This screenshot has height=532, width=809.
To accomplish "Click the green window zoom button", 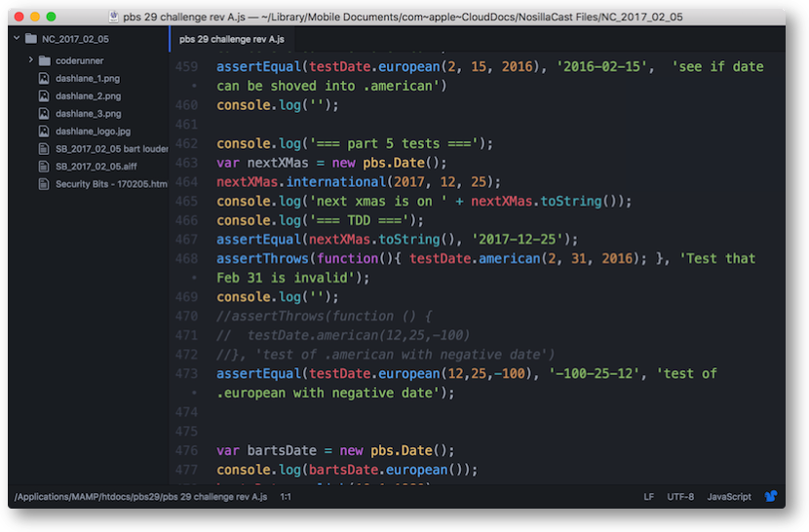I will pos(52,17).
